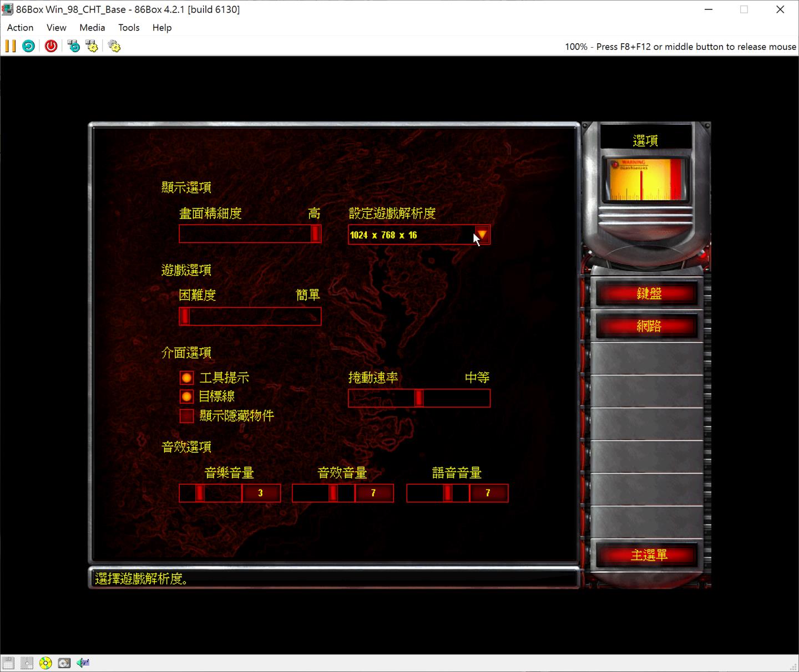Click the 選擇遊戲解析度 hint status text
Screen dimensions: 799x672
141,579
